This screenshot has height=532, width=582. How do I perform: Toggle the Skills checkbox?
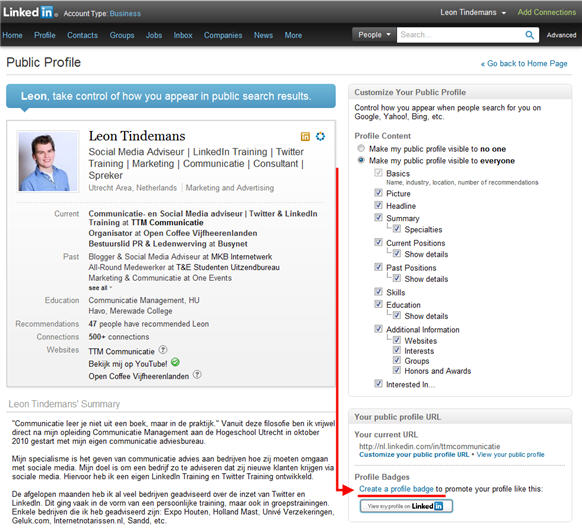378,291
